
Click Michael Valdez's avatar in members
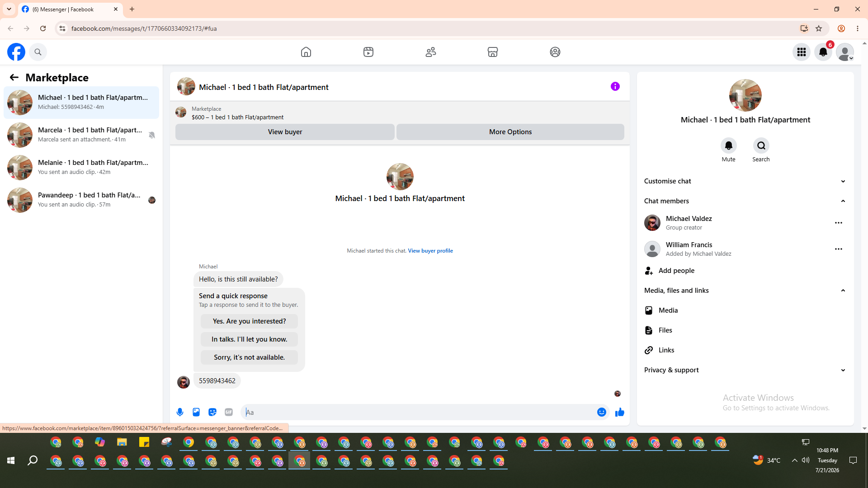point(652,223)
